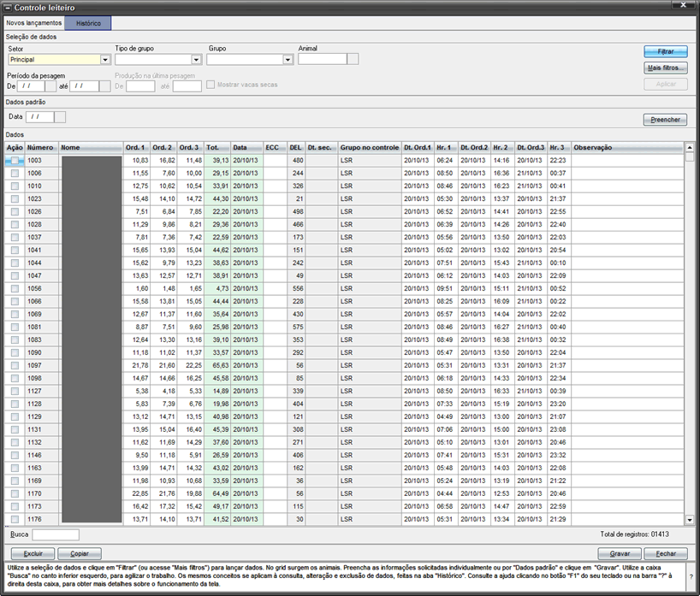
Task: Tick the Ação checkbox for animal 1097
Action: point(15,365)
